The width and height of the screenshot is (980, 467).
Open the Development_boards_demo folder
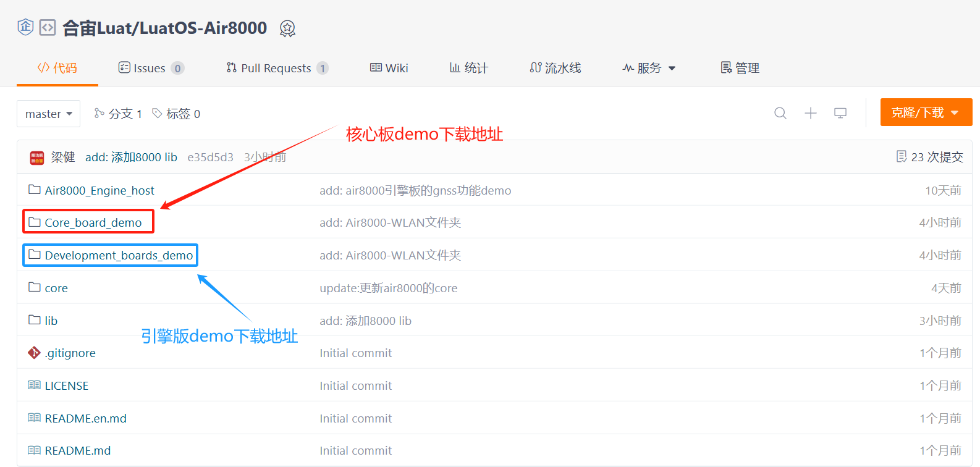(x=119, y=255)
